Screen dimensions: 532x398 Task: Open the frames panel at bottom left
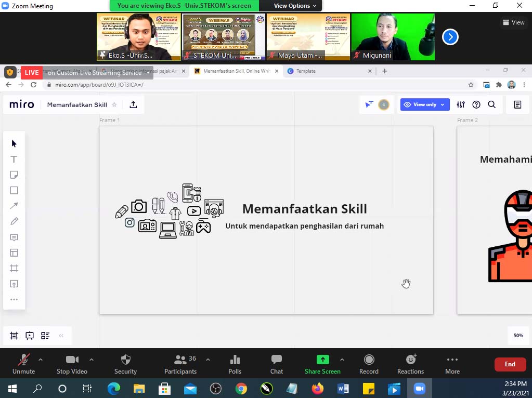coord(14,336)
